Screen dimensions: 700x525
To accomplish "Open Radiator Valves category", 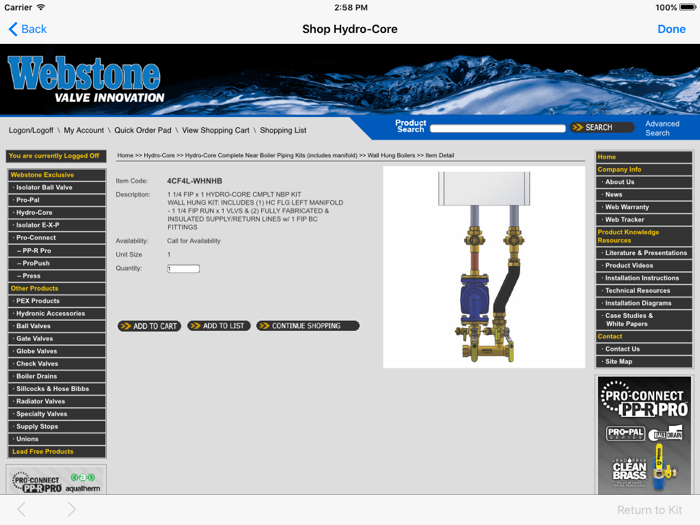I will coord(57,401).
